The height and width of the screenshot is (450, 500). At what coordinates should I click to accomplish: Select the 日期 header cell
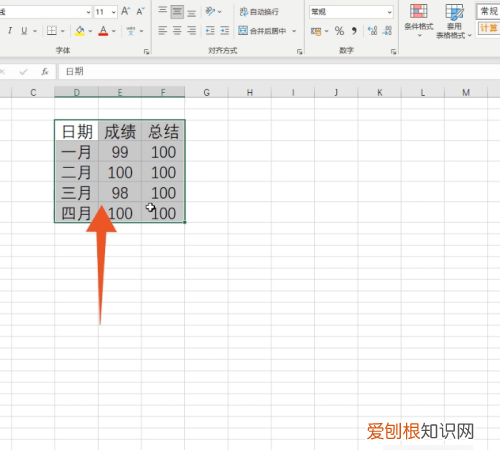point(77,131)
